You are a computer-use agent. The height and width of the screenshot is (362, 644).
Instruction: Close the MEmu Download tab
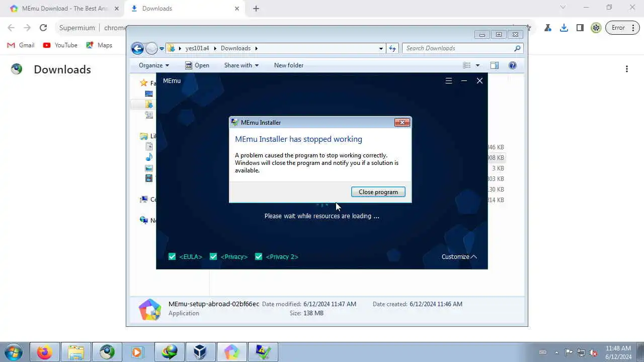pos(117,9)
